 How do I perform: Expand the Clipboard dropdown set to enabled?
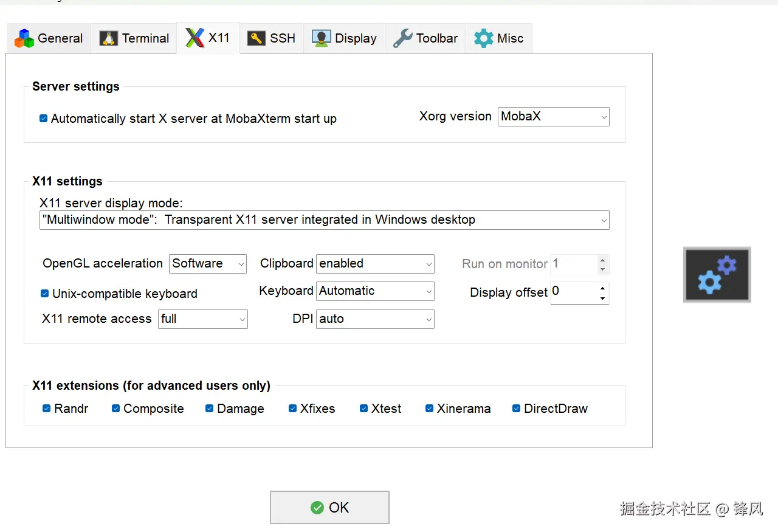tap(375, 264)
